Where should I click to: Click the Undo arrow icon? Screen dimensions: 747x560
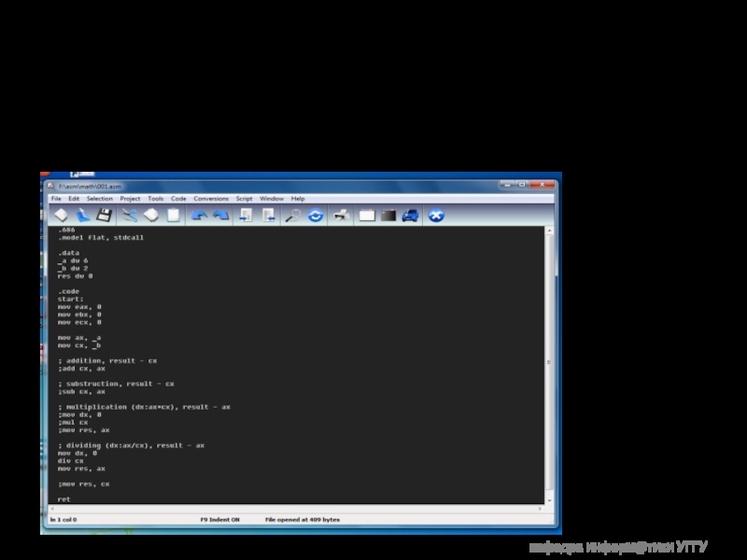[199, 216]
